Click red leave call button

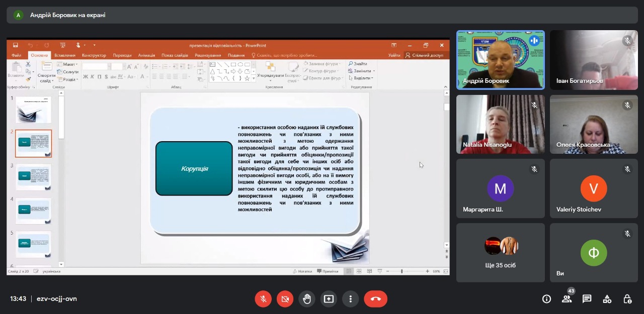click(376, 299)
